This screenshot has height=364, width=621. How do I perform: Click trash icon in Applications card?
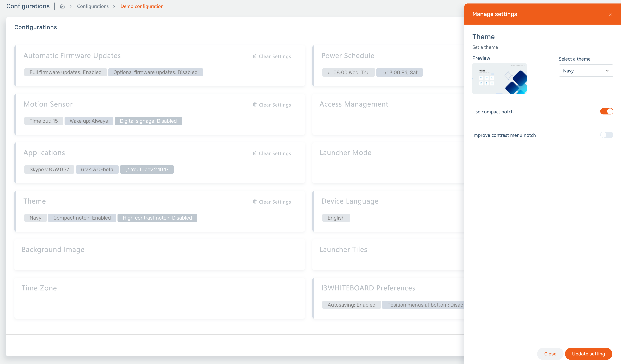click(255, 153)
